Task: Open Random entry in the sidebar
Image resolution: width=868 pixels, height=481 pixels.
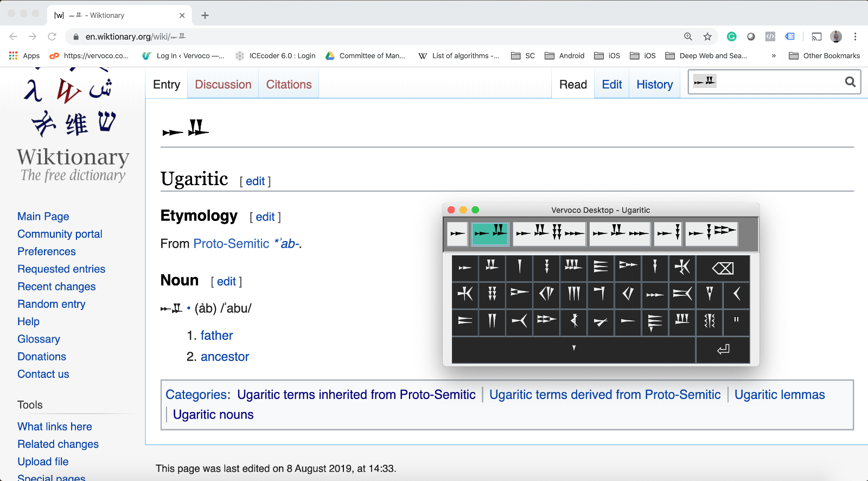Action: pos(51,304)
